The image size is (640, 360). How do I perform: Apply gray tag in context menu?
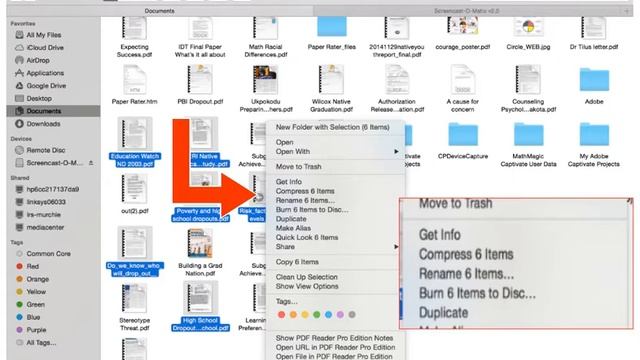352,314
